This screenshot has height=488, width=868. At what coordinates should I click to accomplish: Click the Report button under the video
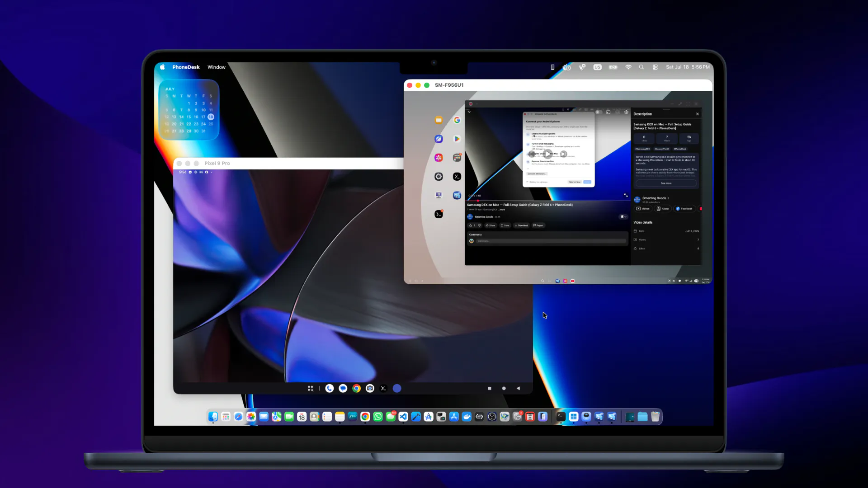tap(538, 225)
